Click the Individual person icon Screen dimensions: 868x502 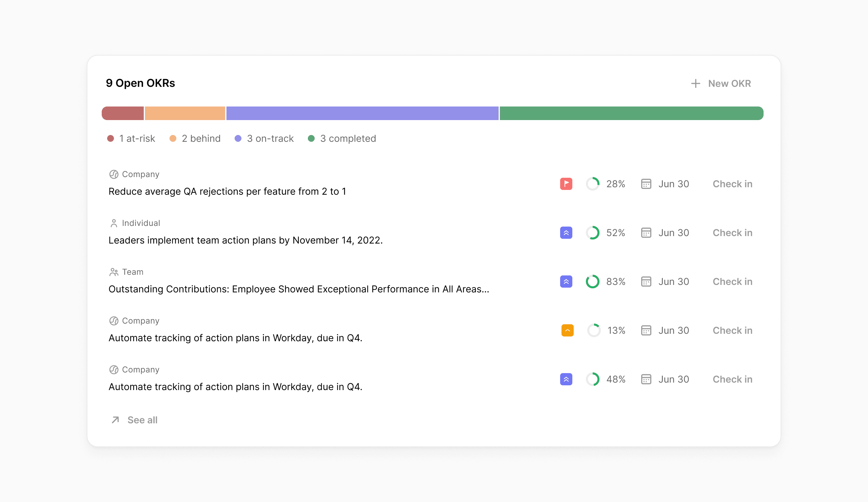tap(114, 223)
